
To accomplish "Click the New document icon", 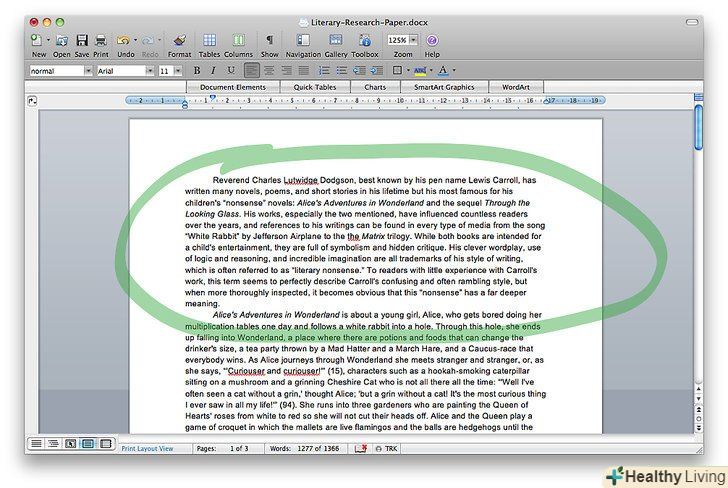I will [x=36, y=40].
